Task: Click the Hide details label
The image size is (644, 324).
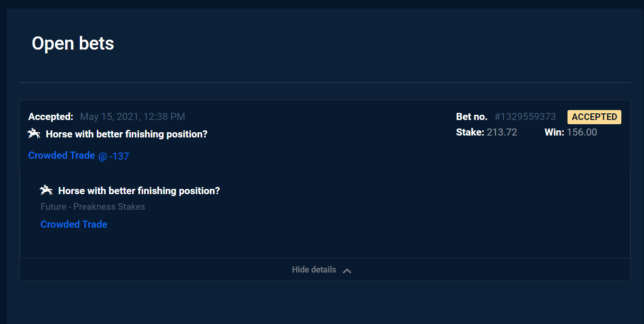Action: pyautogui.click(x=314, y=270)
